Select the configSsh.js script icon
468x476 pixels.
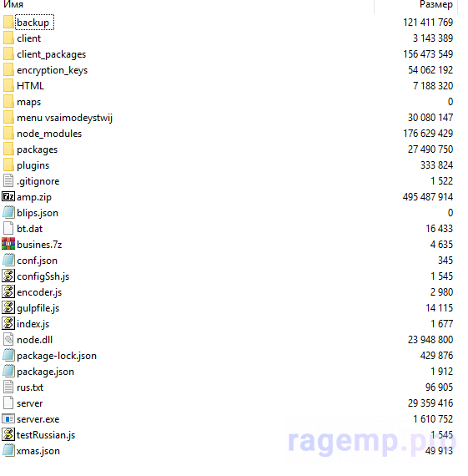point(8,276)
